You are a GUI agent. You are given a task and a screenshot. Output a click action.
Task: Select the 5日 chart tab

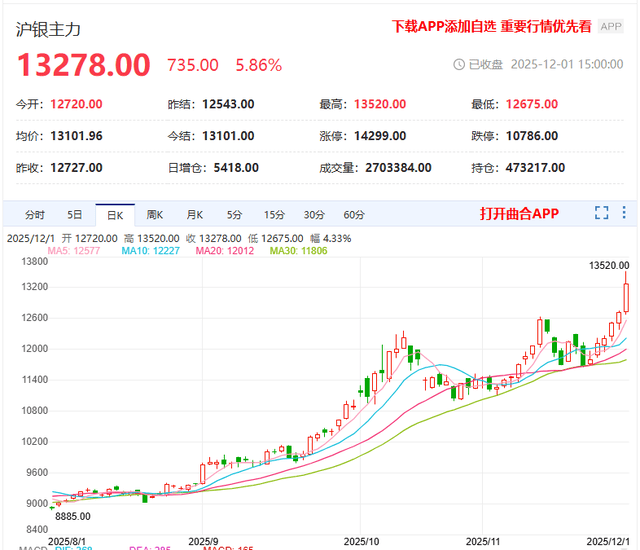tap(75, 214)
